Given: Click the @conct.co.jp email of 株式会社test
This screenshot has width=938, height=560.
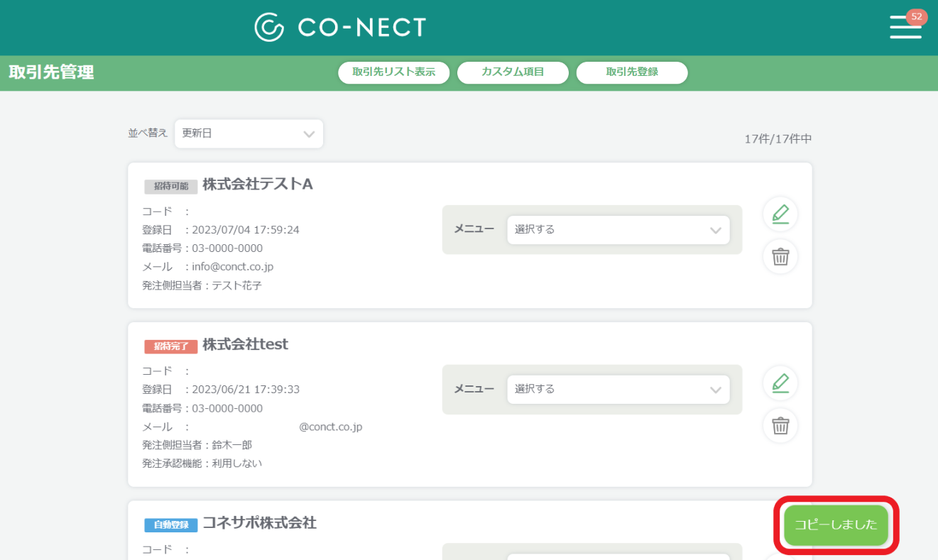Looking at the screenshot, I should (331, 427).
